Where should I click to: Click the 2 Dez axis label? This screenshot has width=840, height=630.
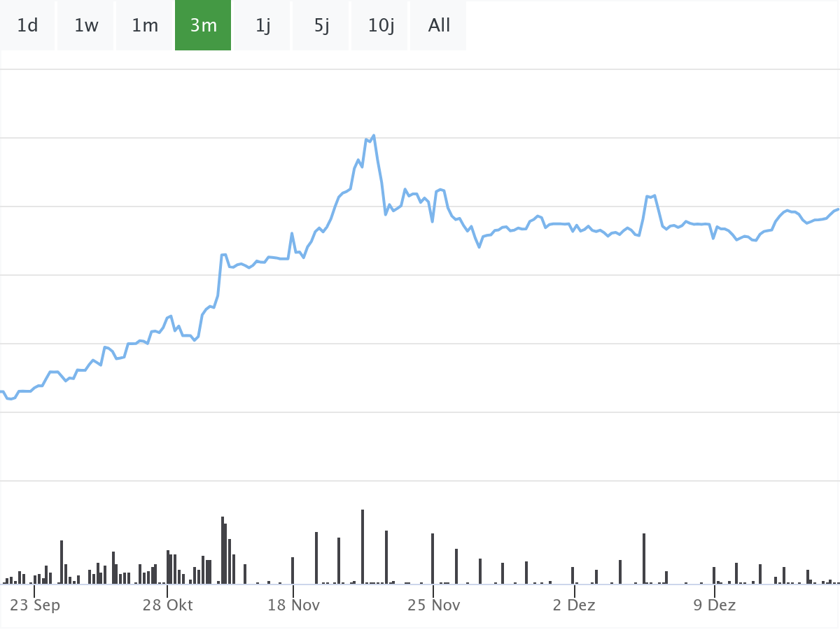click(x=574, y=605)
